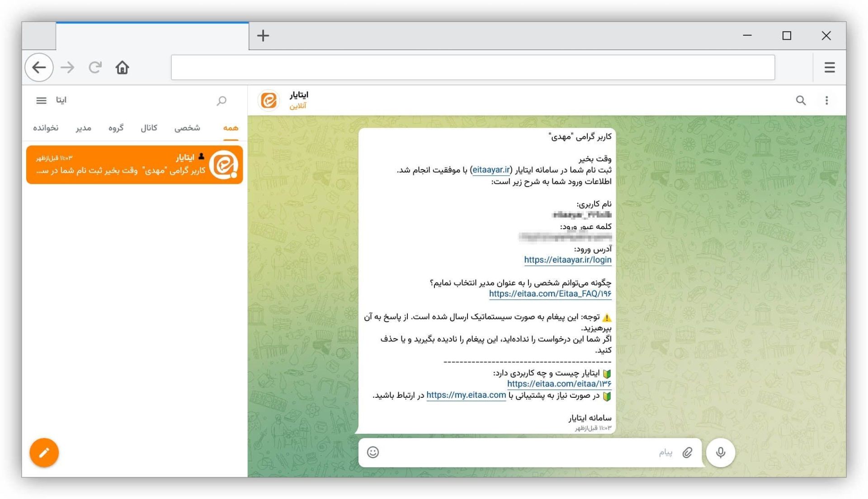This screenshot has width=868, height=499.
Task: Maximize the browser window
Action: click(787, 36)
